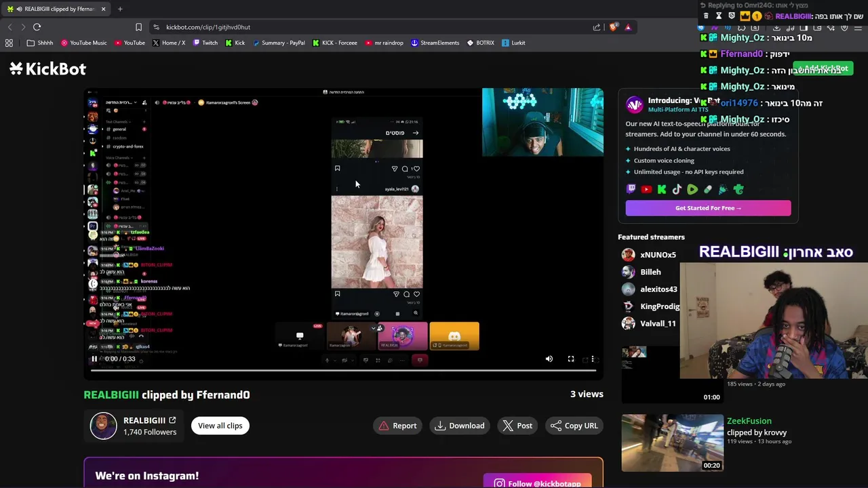Open StreamElements bookmark
The image size is (868, 488).
(435, 43)
